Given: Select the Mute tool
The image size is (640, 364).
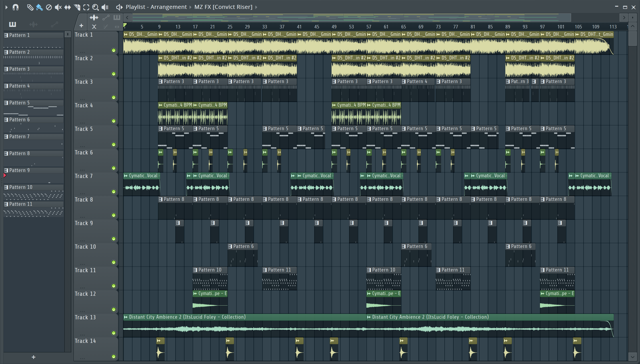Looking at the screenshot, I should click(58, 7).
